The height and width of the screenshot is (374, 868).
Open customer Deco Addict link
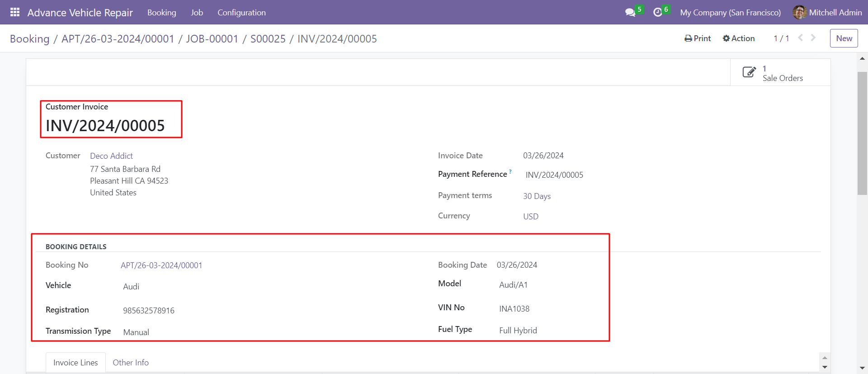[x=111, y=156]
